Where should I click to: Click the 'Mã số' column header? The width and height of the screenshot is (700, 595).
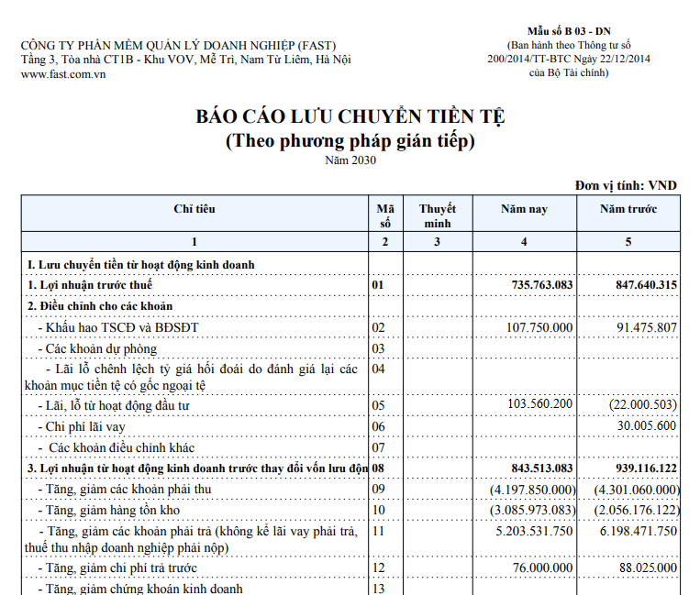point(385,215)
